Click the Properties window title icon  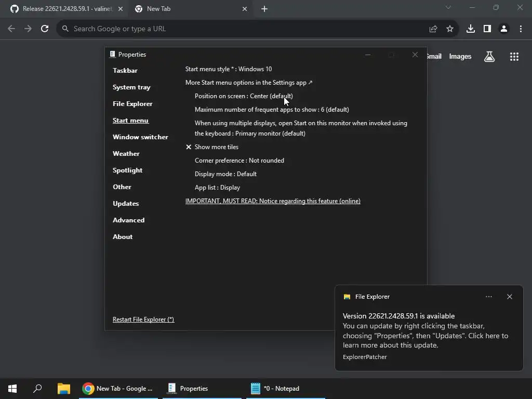pos(113,54)
